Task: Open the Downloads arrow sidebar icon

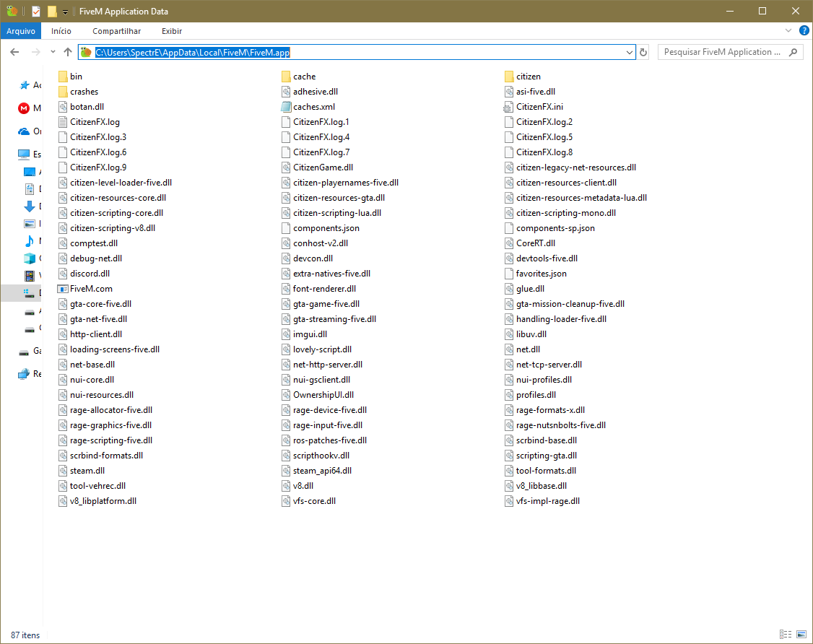Action: click(x=30, y=206)
